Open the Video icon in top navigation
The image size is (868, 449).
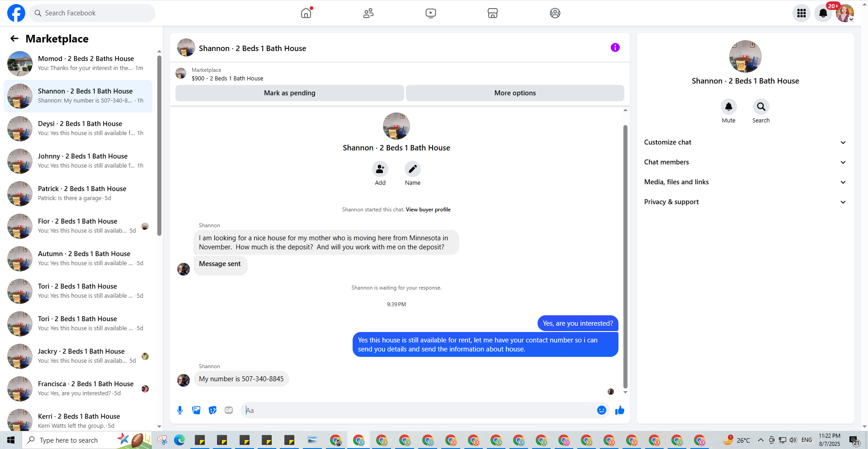click(431, 13)
